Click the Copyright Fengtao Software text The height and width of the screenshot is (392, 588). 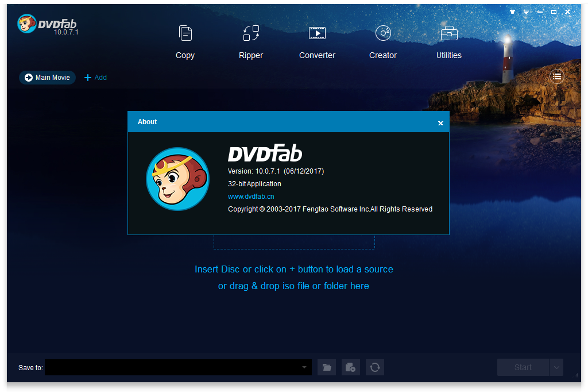point(330,209)
